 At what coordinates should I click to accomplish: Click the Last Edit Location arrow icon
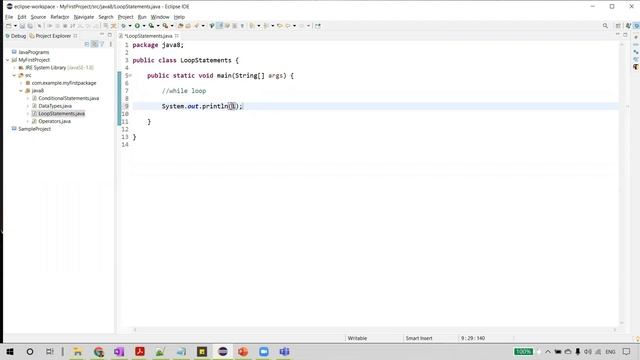click(x=280, y=26)
